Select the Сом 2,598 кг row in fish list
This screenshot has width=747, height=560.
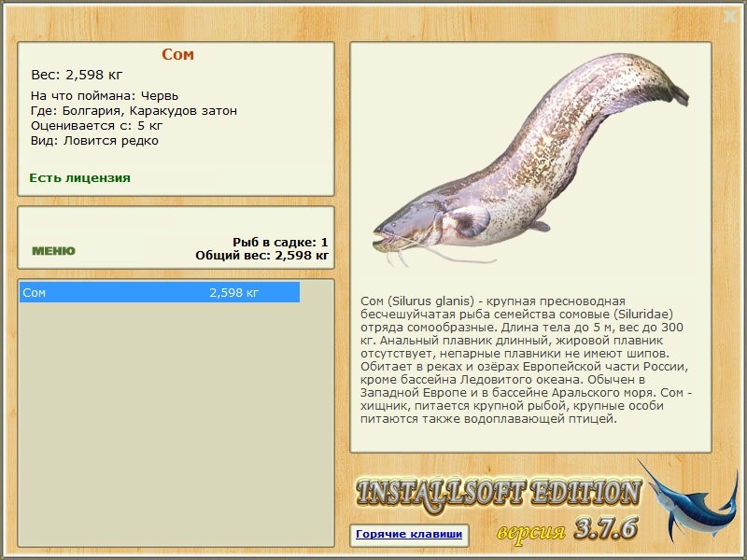coord(160,292)
